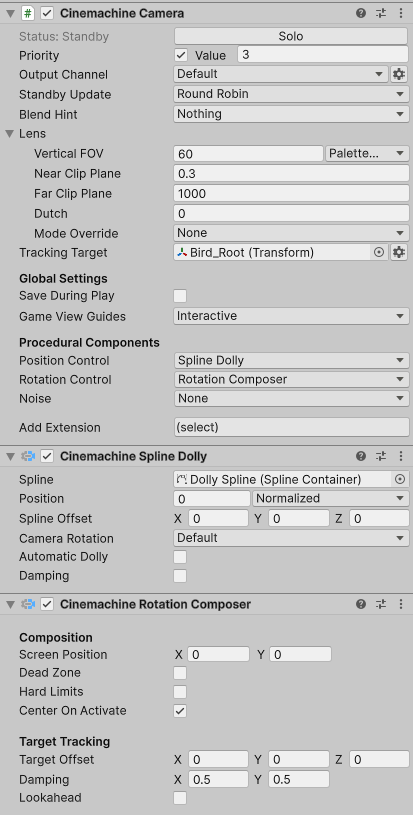
Task: Click the Vertical FOV input field
Action: 248,154
